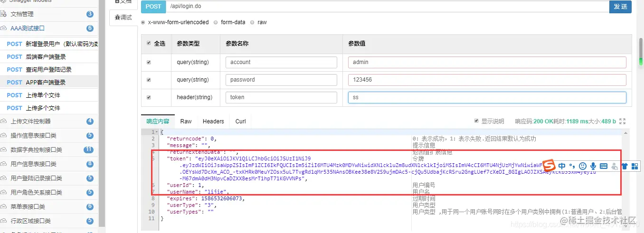The width and height of the screenshot is (644, 233).
Task: Click cloud icon beside 行政区域接口类
Action: [x=4, y=221]
